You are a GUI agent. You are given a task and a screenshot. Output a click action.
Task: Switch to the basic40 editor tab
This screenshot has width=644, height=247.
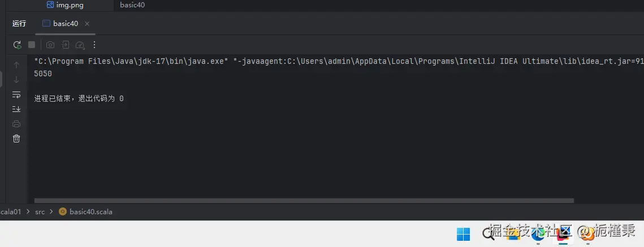132,5
